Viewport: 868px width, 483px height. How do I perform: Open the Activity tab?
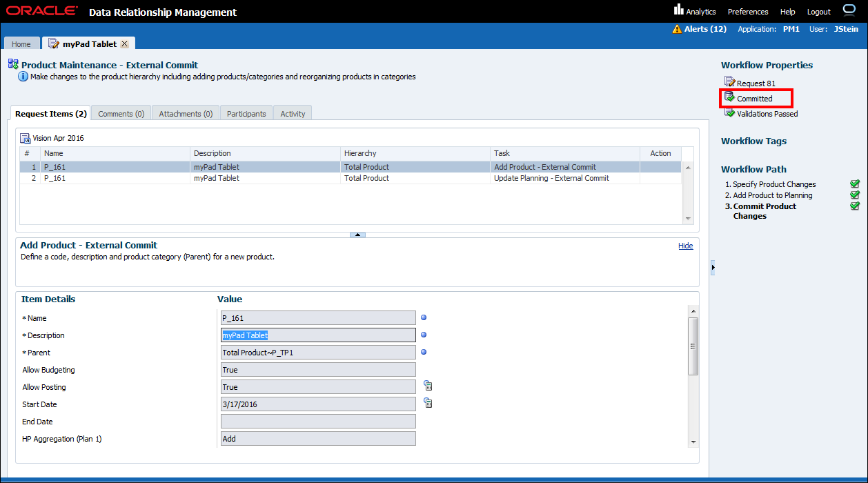[x=293, y=114]
